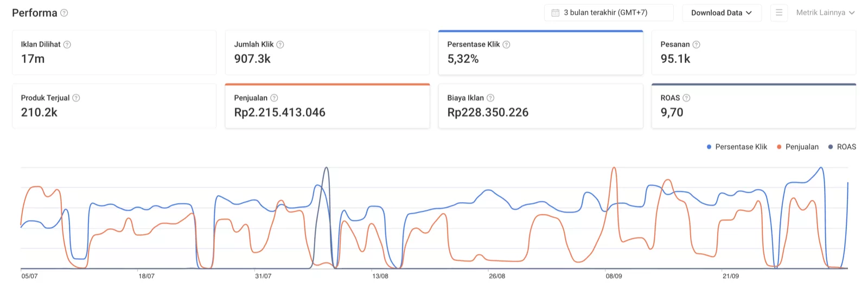868x295 pixels.
Task: Click the ROAS legend label in chart
Action: 846,147
